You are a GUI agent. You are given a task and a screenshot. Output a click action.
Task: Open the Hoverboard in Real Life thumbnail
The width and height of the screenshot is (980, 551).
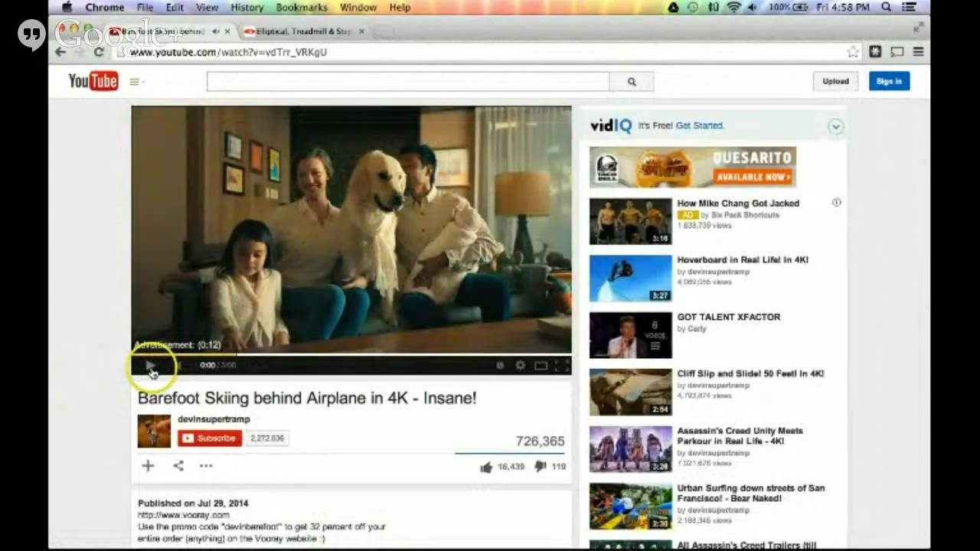pyautogui.click(x=630, y=279)
